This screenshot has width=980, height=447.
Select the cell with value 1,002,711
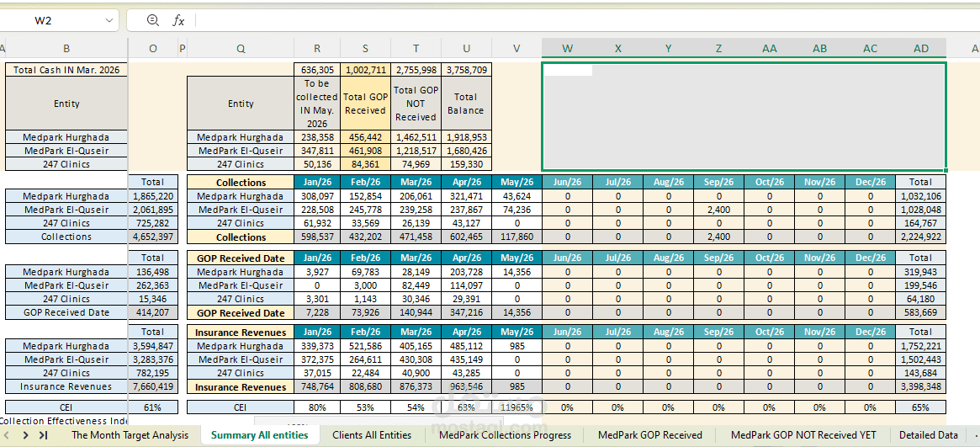[x=366, y=70]
